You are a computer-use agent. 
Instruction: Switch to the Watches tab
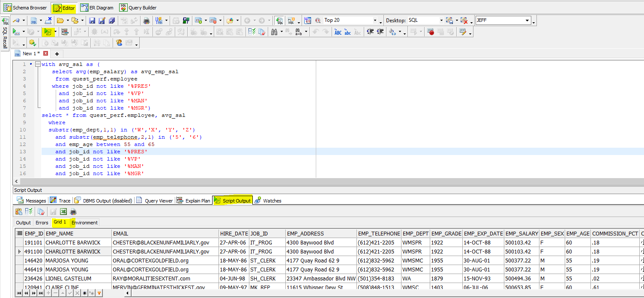point(268,200)
